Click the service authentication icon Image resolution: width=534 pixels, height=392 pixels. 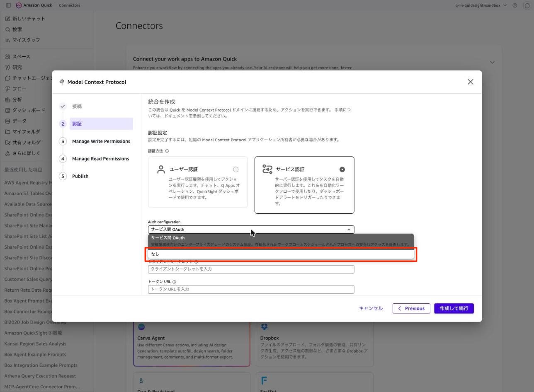tap(267, 169)
